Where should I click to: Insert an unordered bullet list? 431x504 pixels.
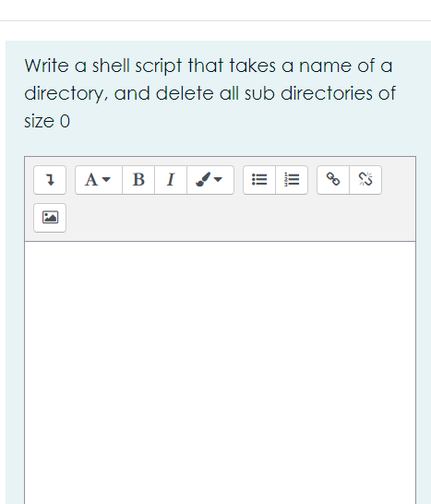(259, 180)
